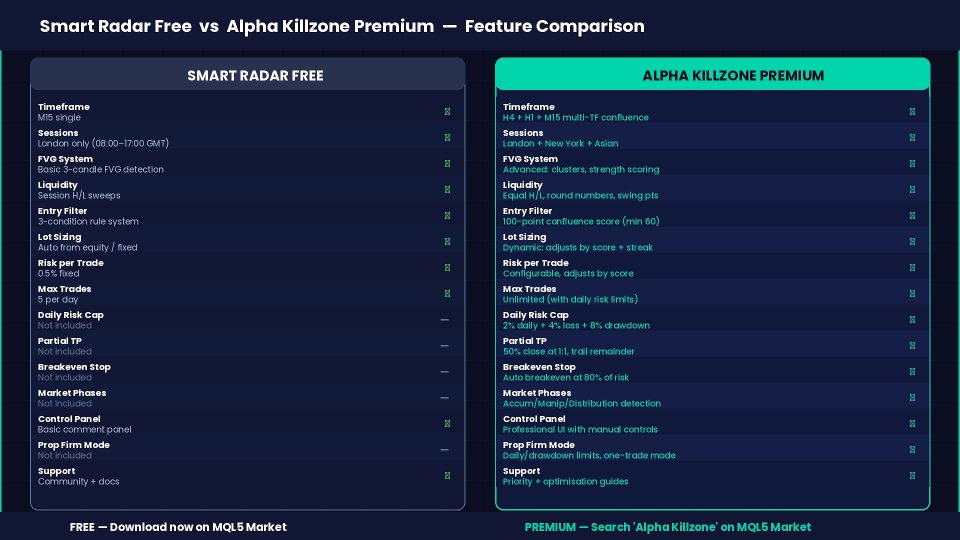Click the check icon for Priority + optimisation guides
Viewport: 960px width, 540px height.
912,476
